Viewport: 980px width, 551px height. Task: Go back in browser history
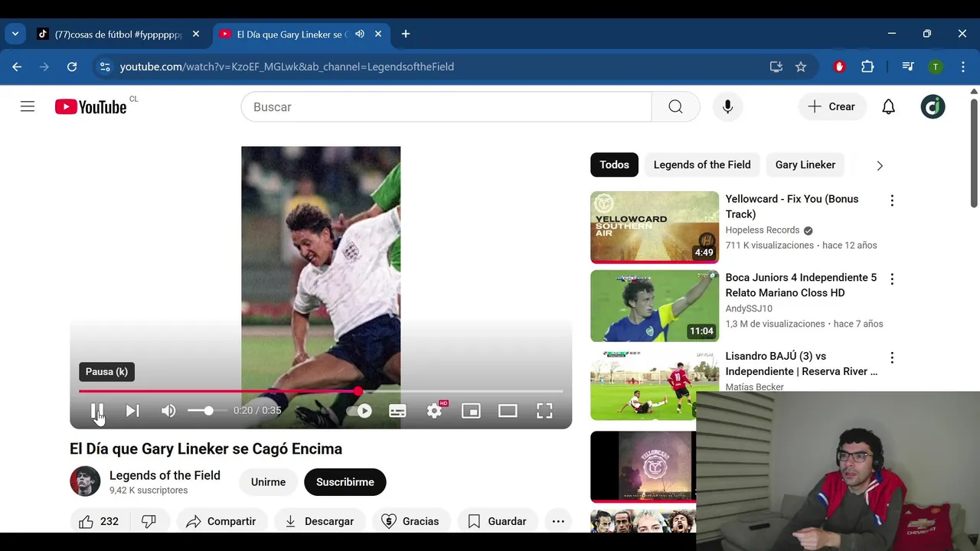[x=17, y=67]
